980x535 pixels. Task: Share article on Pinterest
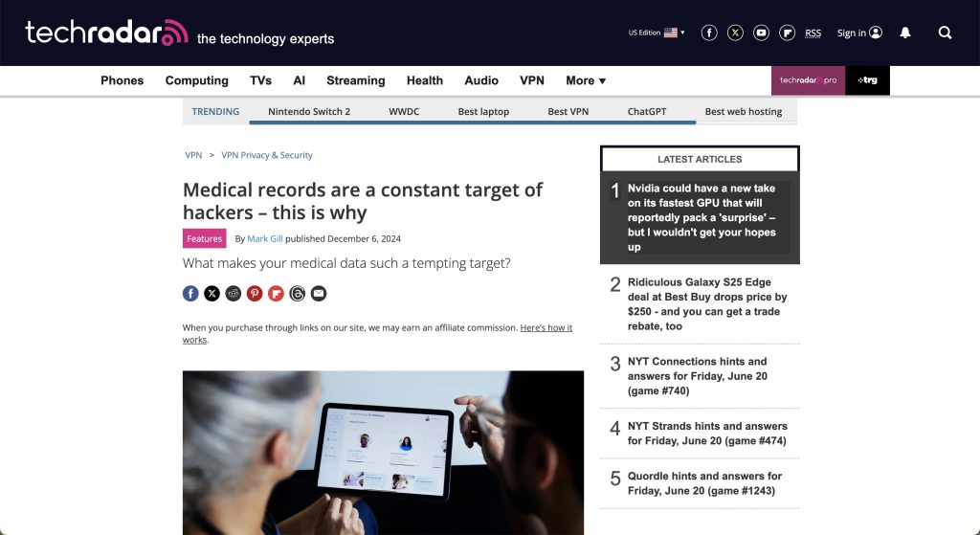click(255, 293)
